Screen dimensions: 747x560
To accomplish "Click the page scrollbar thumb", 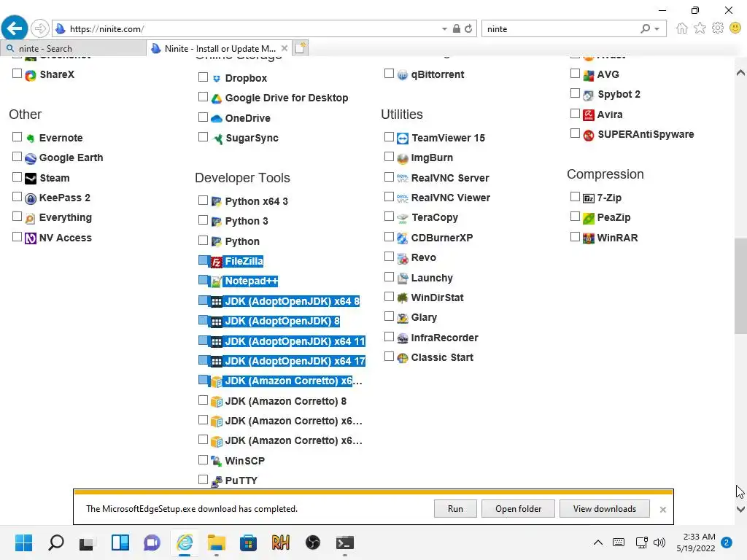I will point(740,286).
